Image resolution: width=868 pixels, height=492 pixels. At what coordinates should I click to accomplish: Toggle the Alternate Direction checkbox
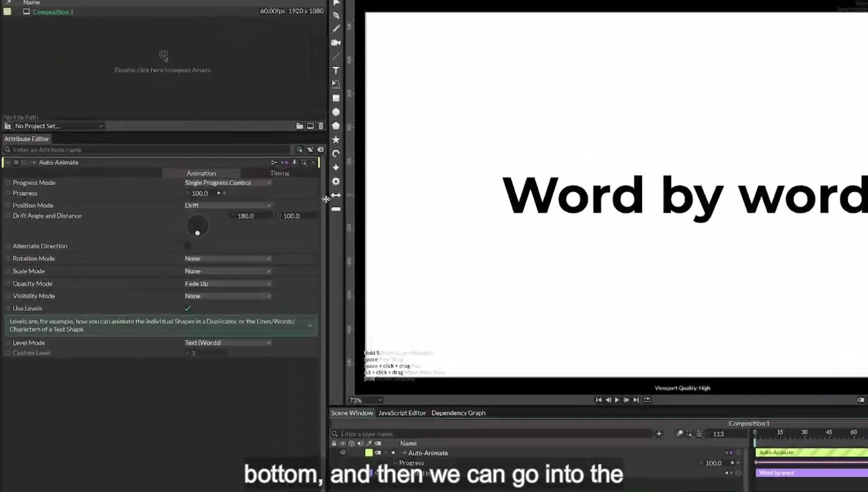[188, 246]
